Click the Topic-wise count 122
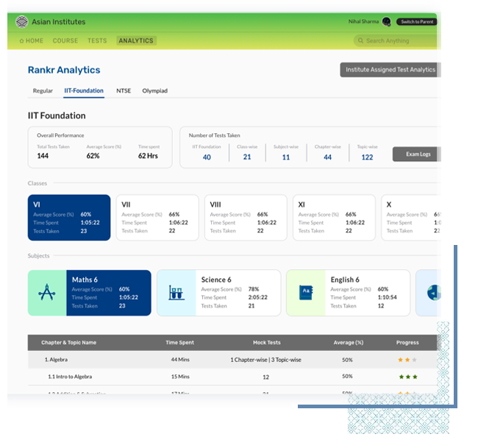Screen dimensions: 478x448 click(x=367, y=157)
